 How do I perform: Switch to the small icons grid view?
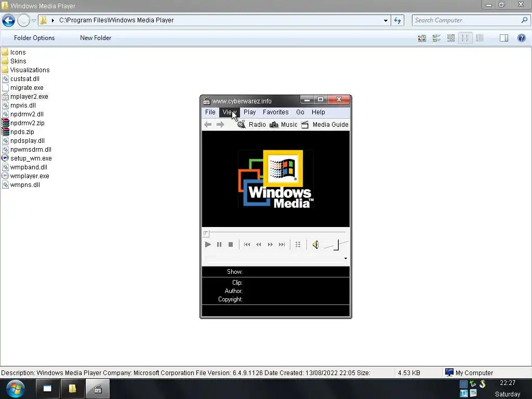(x=450, y=37)
